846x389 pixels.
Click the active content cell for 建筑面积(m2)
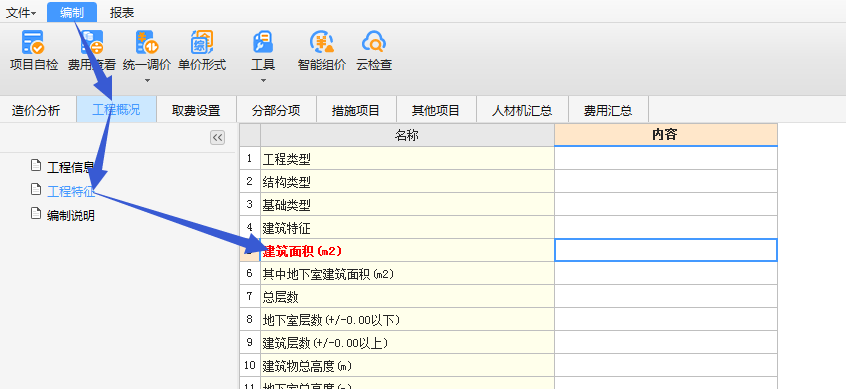[666, 251]
